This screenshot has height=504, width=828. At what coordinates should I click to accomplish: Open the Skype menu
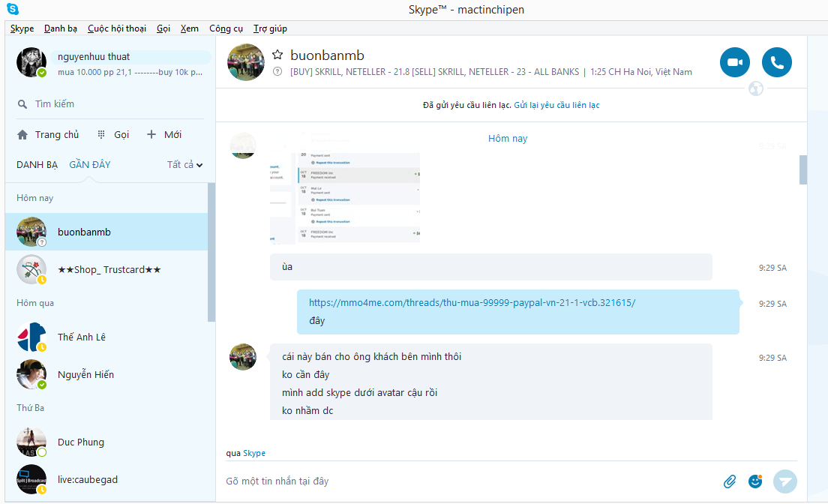22,28
